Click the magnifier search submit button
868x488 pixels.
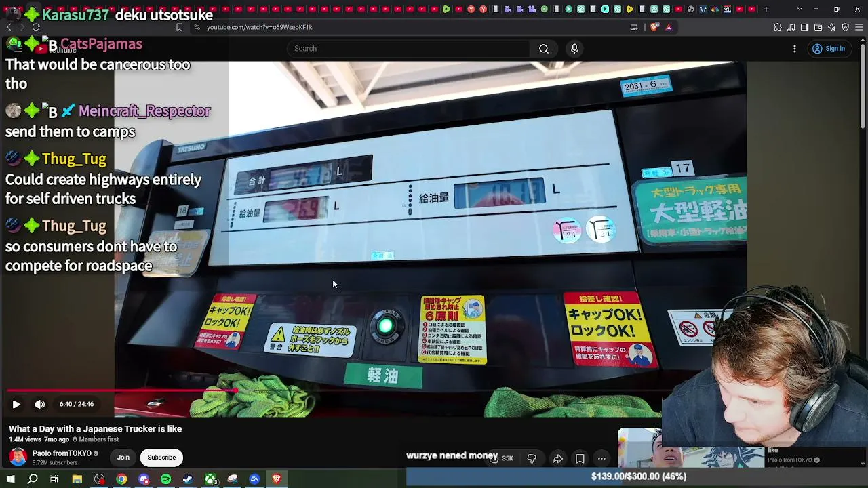(x=544, y=49)
